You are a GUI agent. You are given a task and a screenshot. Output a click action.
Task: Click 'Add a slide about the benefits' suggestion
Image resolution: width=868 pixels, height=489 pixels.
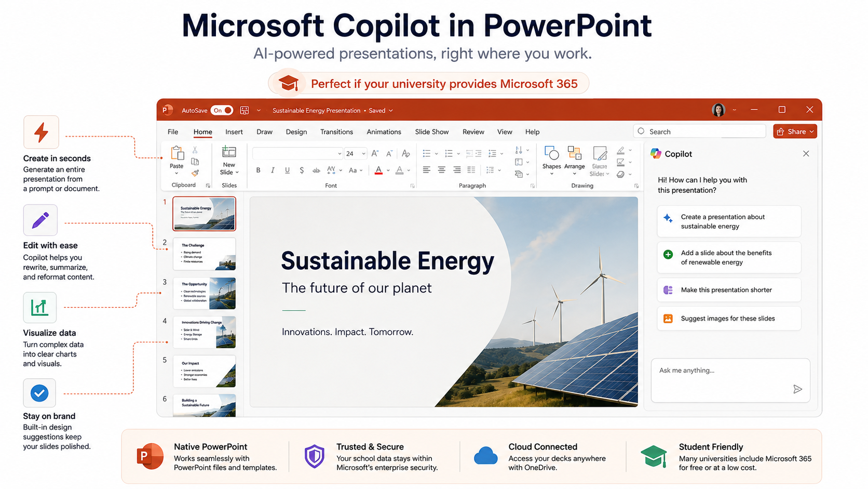coord(729,257)
